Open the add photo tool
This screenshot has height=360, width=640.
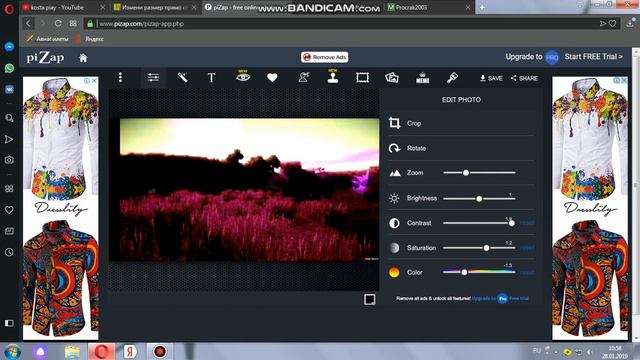(392, 77)
